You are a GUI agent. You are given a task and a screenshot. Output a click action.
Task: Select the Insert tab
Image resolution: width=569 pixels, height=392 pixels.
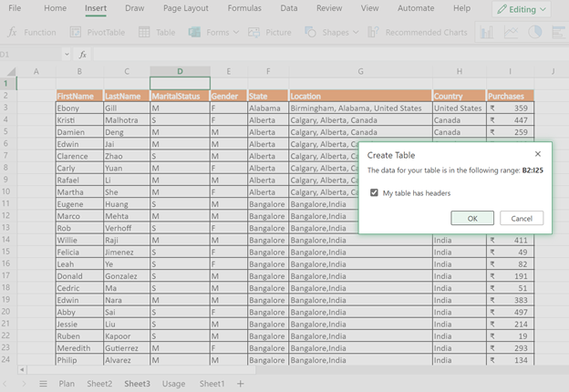tap(96, 8)
